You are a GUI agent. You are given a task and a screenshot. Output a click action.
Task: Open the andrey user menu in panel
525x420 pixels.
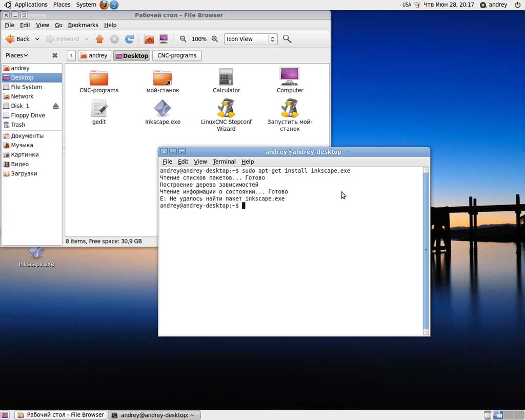point(494,5)
